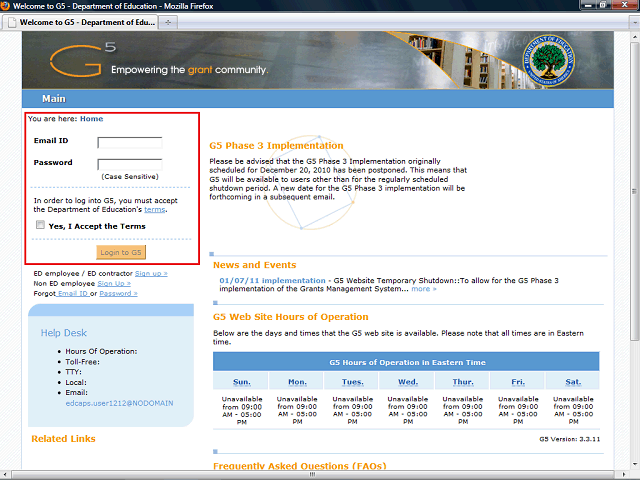
Task: Click the Forgot Password link
Action: tap(118, 293)
